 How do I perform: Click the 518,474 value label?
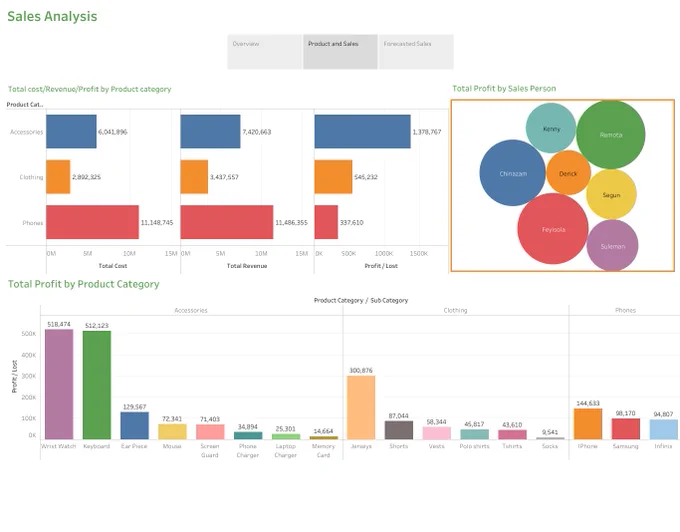pos(59,324)
